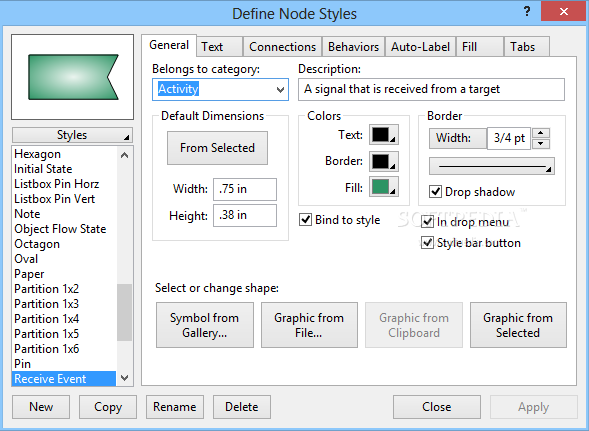
Task: Select Oval in the styles list
Action: (x=64, y=259)
